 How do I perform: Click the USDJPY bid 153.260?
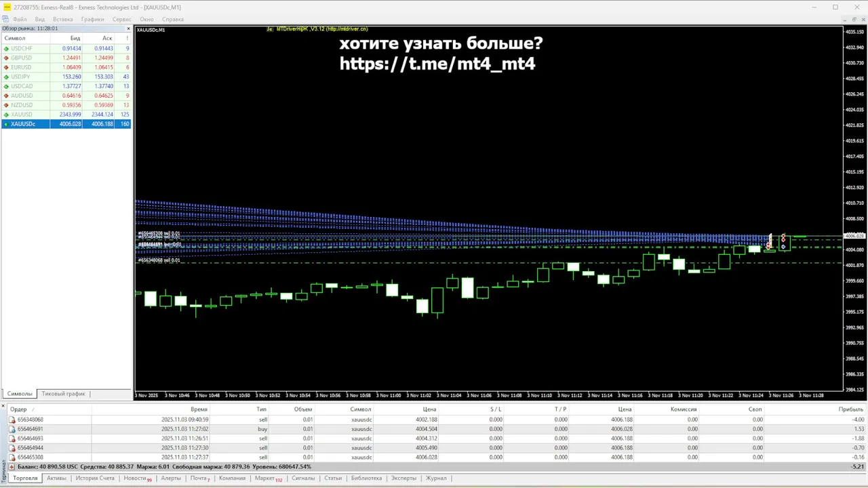point(72,77)
